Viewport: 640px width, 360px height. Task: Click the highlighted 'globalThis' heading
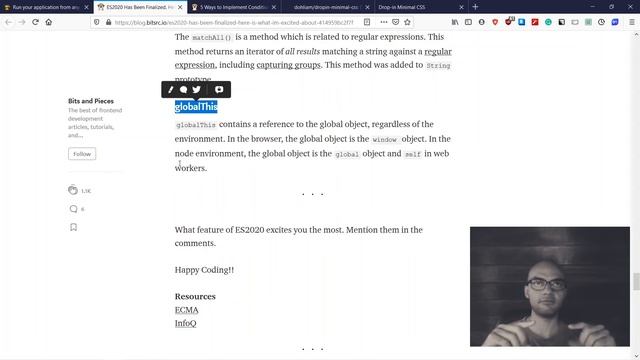click(x=196, y=107)
